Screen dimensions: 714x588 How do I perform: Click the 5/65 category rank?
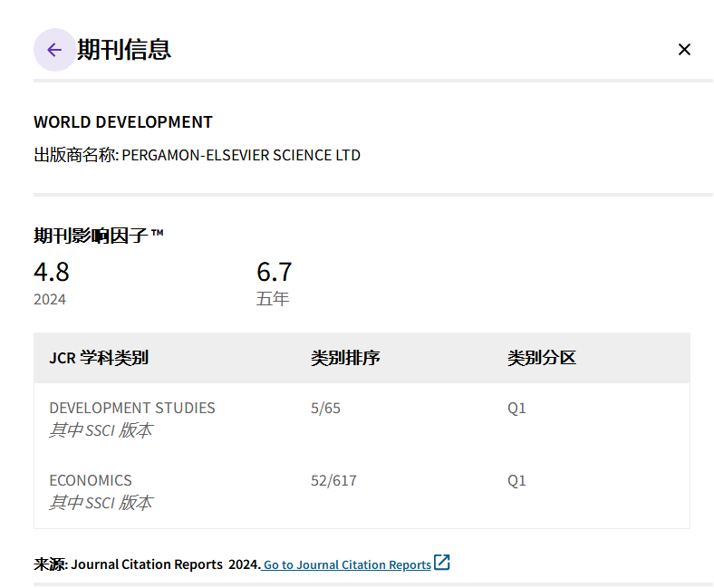[325, 408]
